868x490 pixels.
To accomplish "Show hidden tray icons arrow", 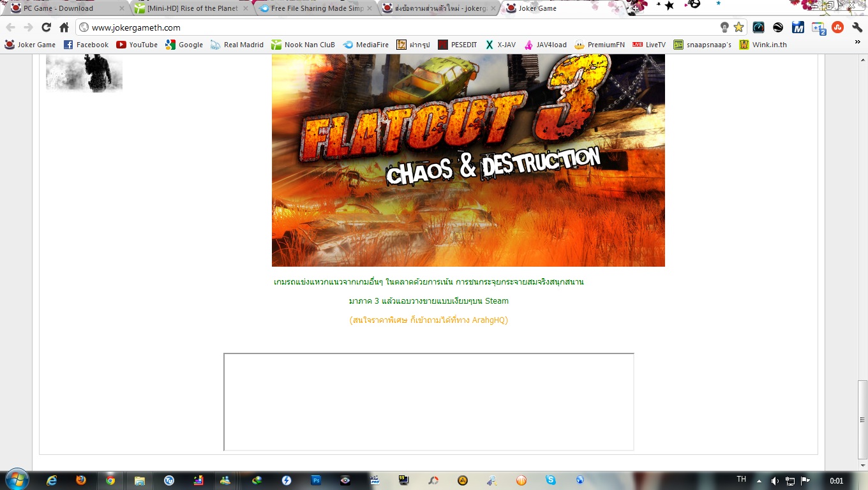I will pyautogui.click(x=759, y=481).
